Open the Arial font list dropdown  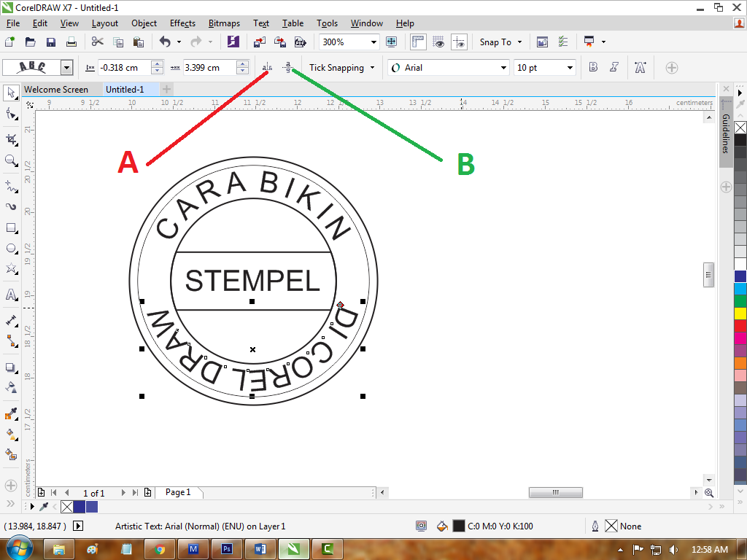click(503, 67)
